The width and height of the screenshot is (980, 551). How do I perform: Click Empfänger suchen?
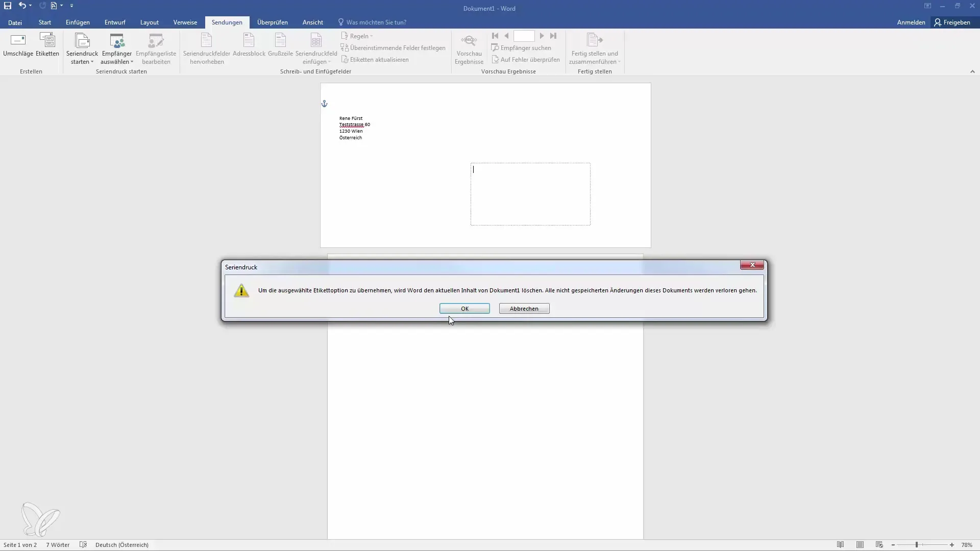(x=521, y=48)
